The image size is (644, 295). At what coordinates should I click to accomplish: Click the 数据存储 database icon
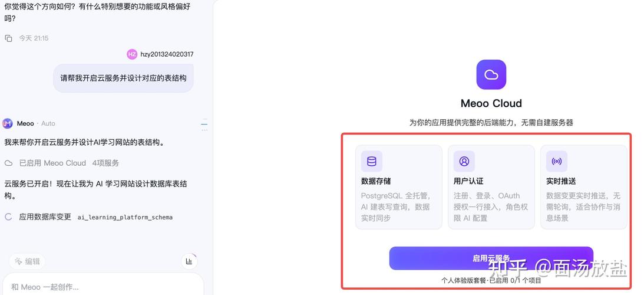pyautogui.click(x=372, y=161)
